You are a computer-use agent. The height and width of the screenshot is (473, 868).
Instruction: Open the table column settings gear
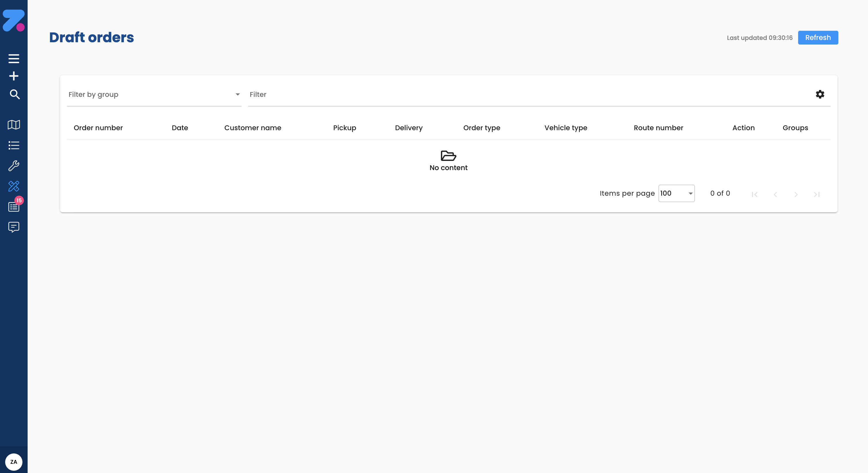pos(820,94)
